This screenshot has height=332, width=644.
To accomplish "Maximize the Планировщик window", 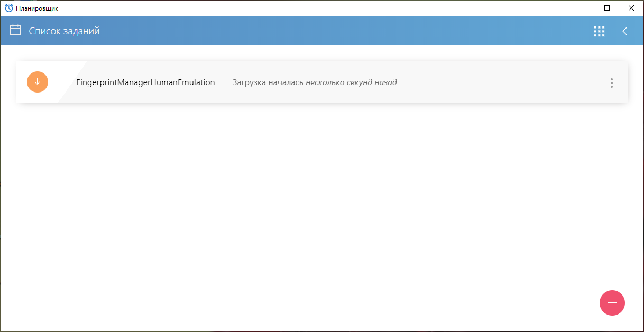I will coord(607,8).
